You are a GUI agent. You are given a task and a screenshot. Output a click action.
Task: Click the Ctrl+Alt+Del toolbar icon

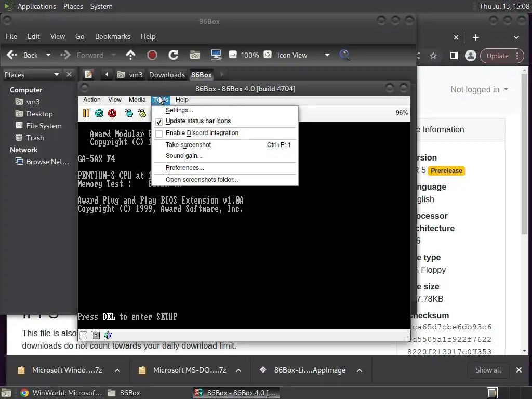pos(129,113)
